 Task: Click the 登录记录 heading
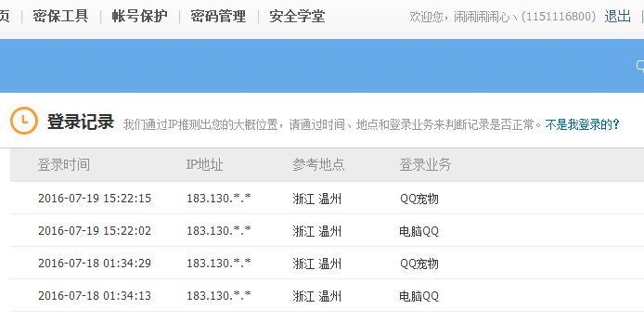coord(80,122)
